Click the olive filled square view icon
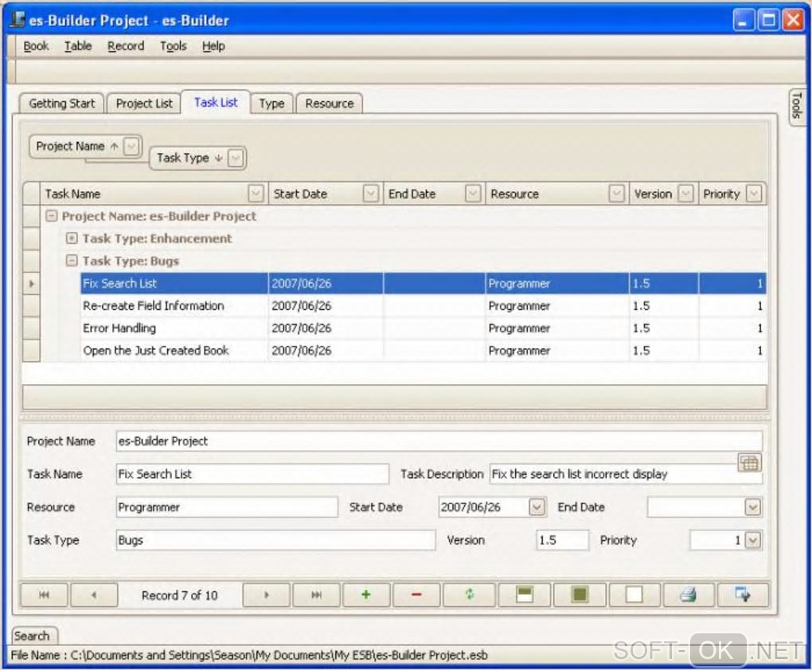The height and width of the screenshot is (670, 812). point(580,595)
